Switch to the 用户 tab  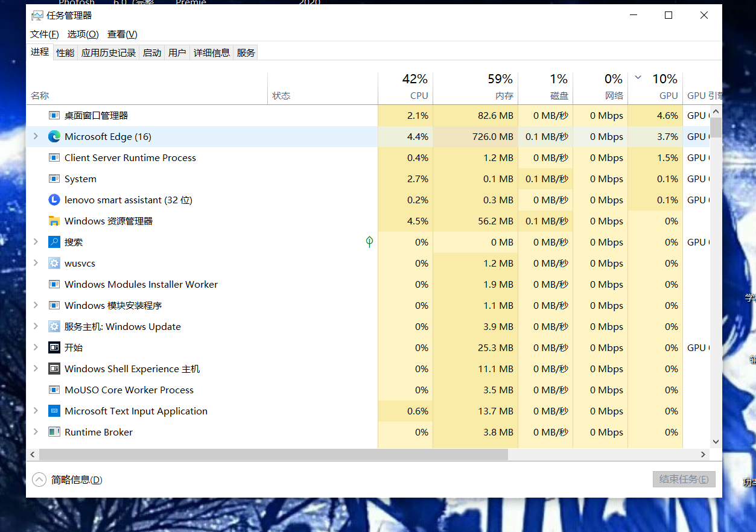pyautogui.click(x=177, y=53)
